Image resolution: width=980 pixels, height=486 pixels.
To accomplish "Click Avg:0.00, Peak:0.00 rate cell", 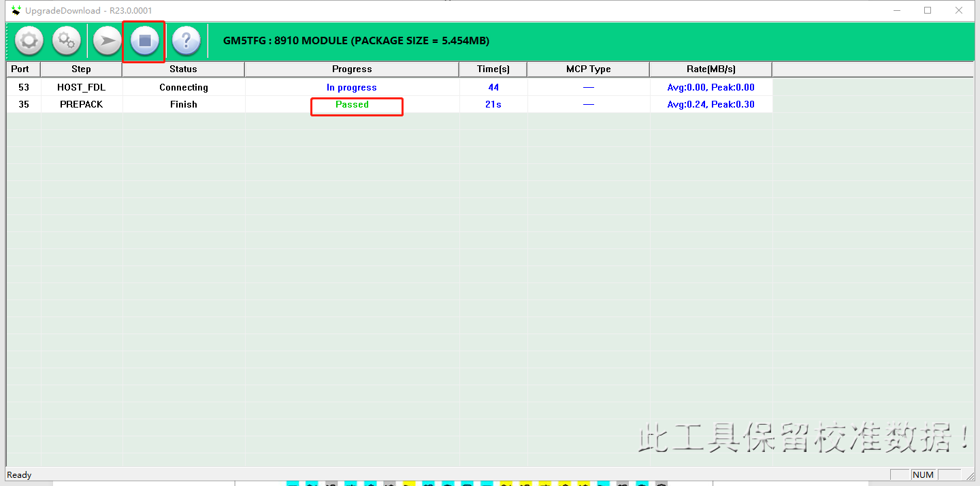I will coord(711,87).
